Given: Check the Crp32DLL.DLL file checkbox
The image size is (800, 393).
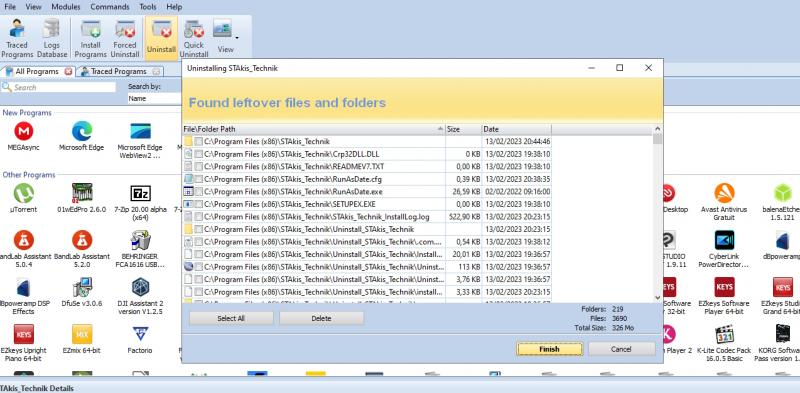Looking at the screenshot, I should coord(198,154).
